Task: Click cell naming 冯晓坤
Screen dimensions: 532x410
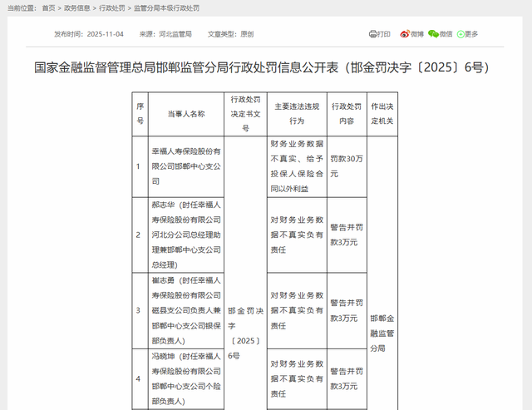Action: click(186, 378)
